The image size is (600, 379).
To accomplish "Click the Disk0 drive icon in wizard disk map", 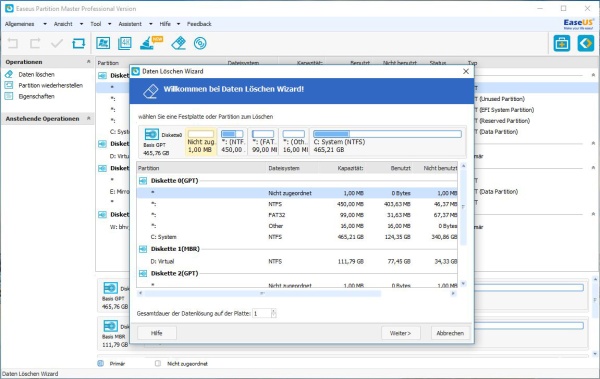I will (x=152, y=134).
